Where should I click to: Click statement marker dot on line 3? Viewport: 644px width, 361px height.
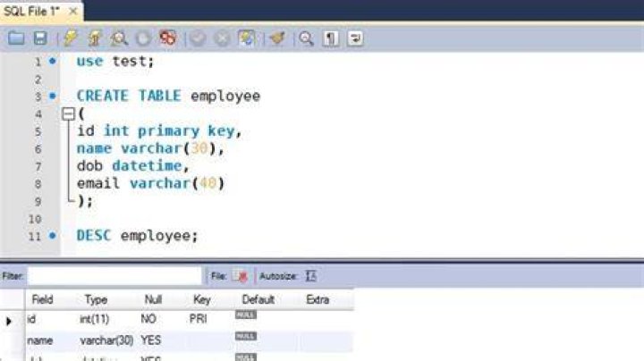coord(52,96)
